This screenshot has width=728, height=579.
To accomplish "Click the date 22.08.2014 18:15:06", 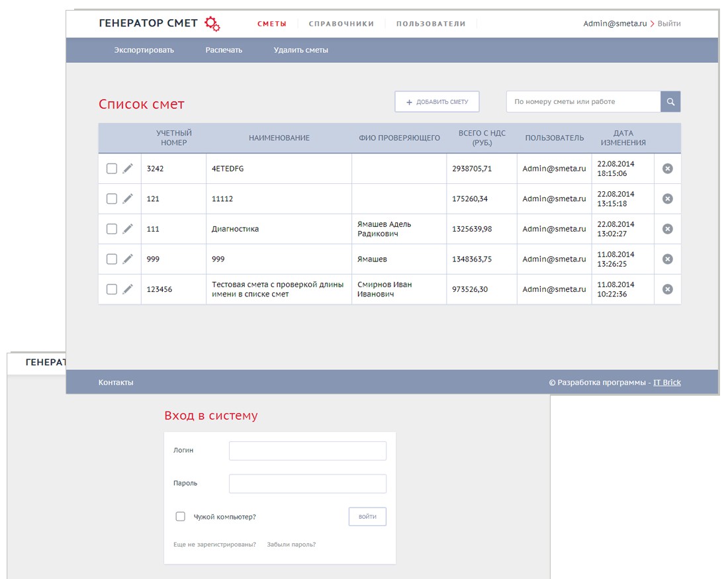I will tap(615, 169).
